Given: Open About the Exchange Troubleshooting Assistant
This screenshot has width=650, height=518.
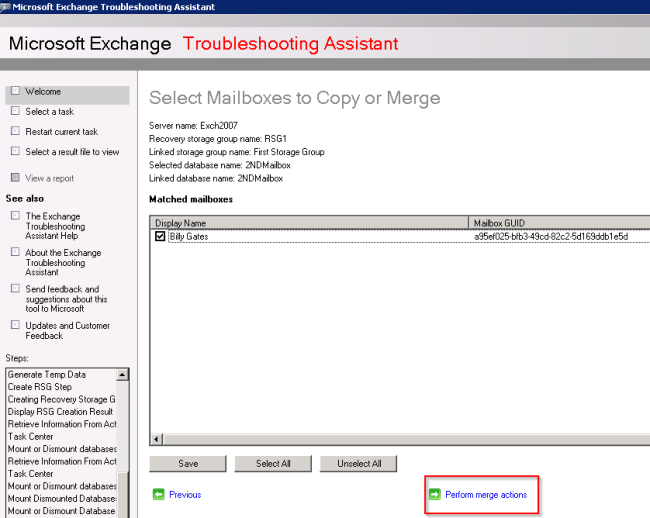Looking at the screenshot, I should (x=63, y=262).
